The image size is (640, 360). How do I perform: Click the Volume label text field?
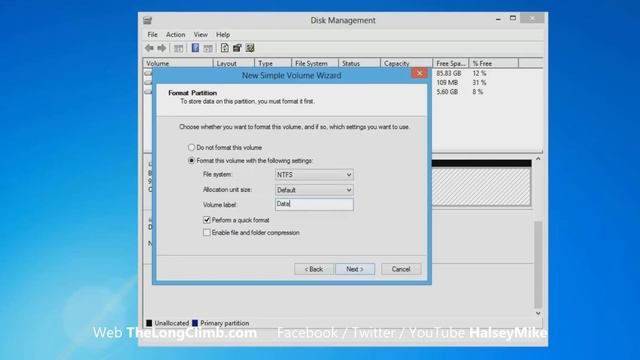314,204
